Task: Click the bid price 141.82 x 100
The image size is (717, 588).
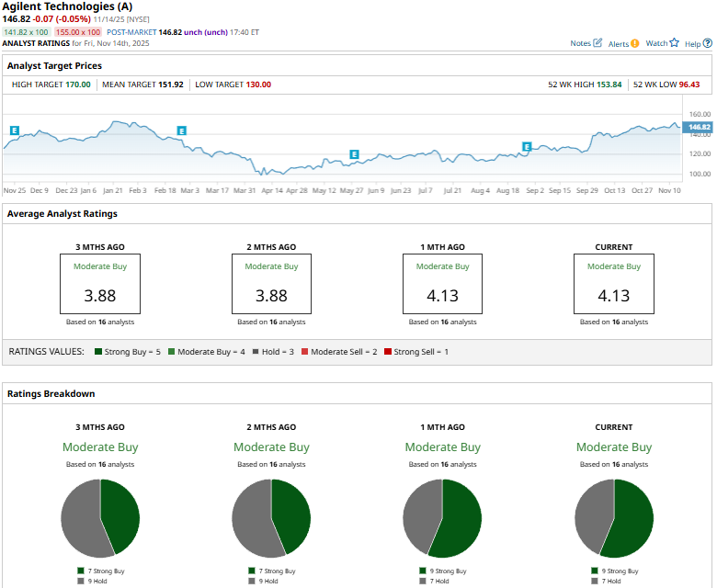Action: coord(25,32)
